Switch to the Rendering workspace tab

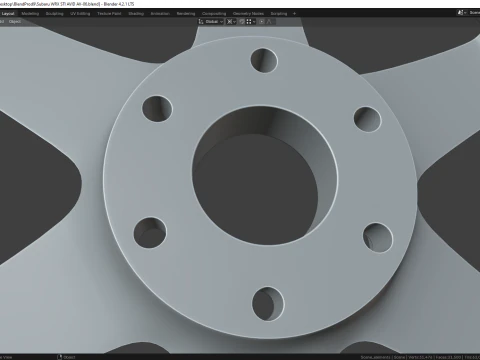pos(186,14)
